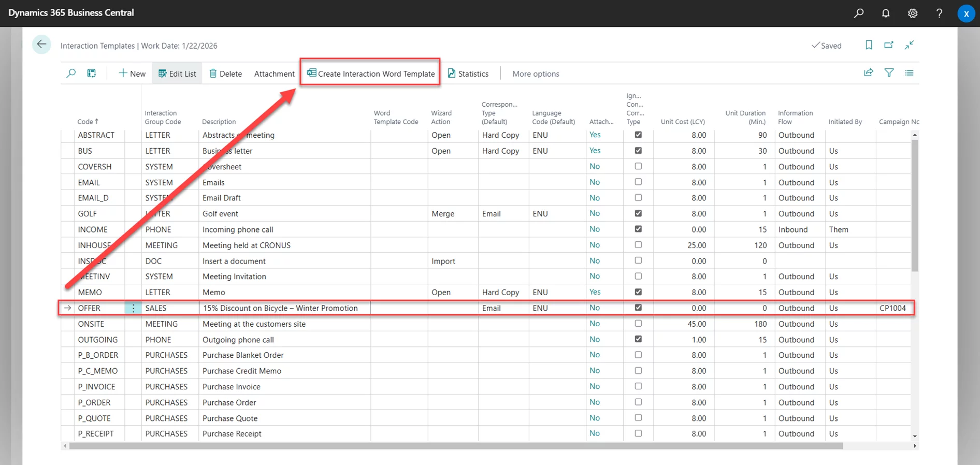Toggle the list view layout icon

909,73
